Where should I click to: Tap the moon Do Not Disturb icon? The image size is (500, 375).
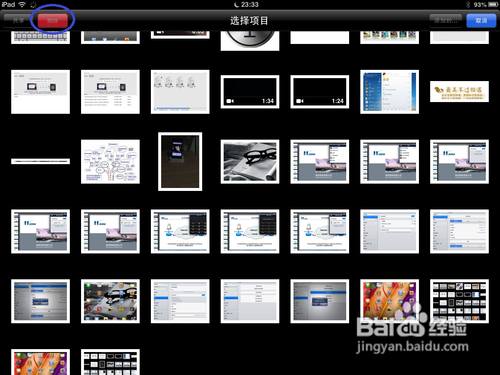(x=237, y=4)
